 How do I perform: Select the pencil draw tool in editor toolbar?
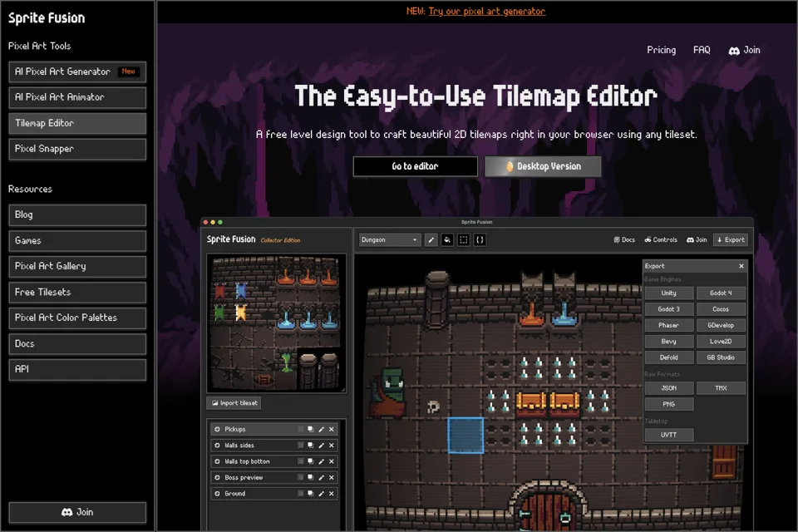[x=431, y=239]
